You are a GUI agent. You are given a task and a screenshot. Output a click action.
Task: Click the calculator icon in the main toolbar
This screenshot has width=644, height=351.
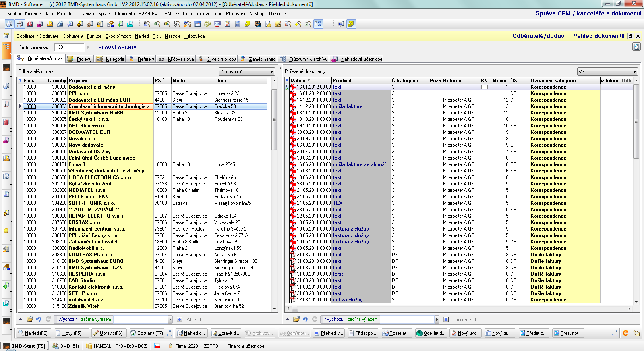[237, 24]
